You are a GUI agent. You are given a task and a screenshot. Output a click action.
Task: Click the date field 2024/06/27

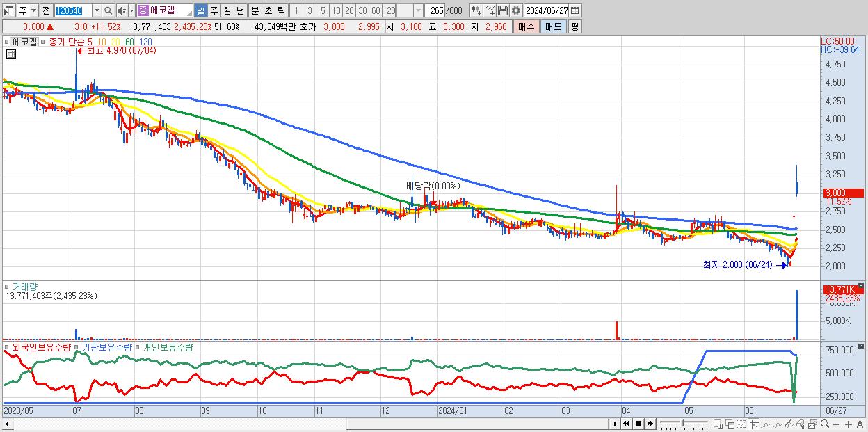point(547,10)
